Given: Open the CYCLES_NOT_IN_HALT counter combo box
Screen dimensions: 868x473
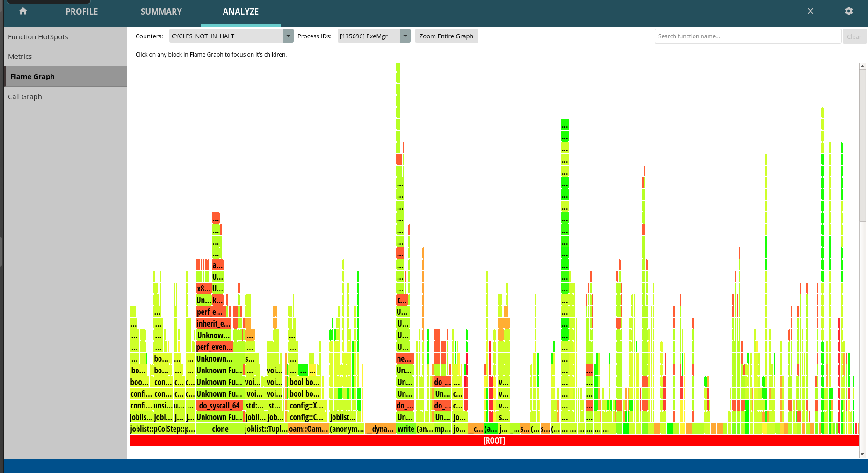Looking at the screenshot, I should (x=226, y=36).
